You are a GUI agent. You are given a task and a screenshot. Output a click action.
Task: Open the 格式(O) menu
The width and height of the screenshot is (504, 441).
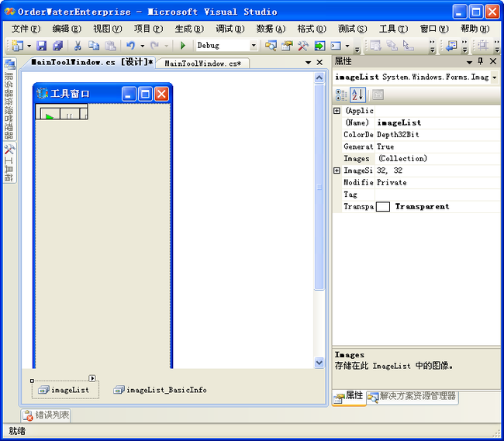click(312, 29)
